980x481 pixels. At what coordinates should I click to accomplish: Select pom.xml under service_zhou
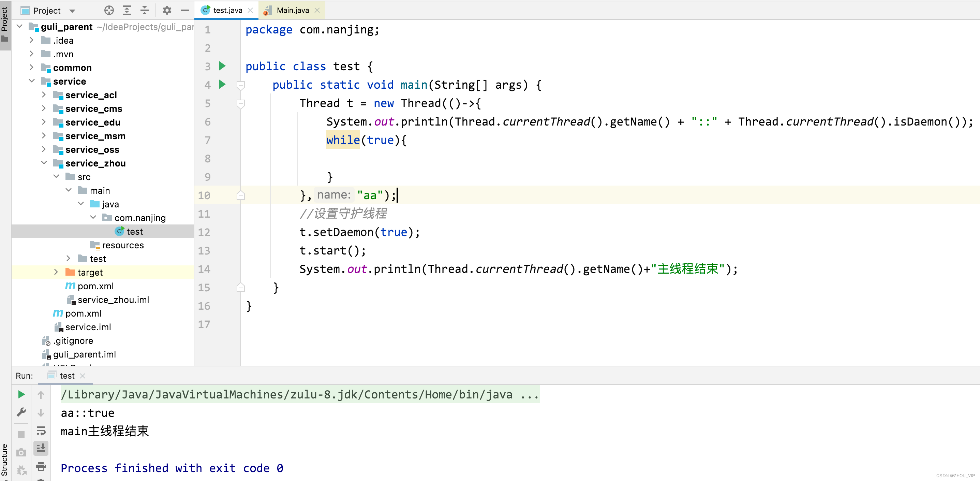pos(95,286)
